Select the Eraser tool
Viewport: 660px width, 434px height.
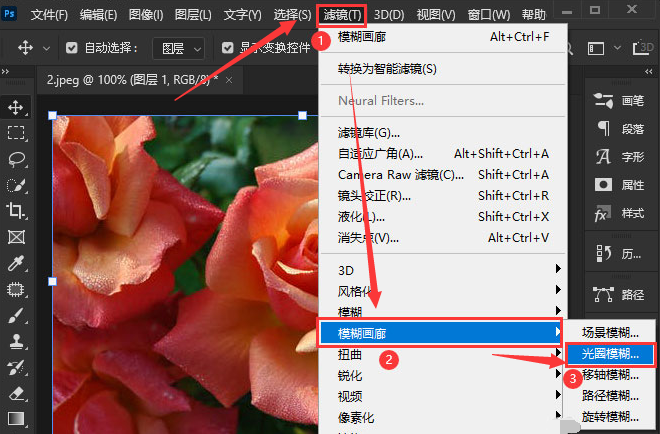(x=16, y=394)
